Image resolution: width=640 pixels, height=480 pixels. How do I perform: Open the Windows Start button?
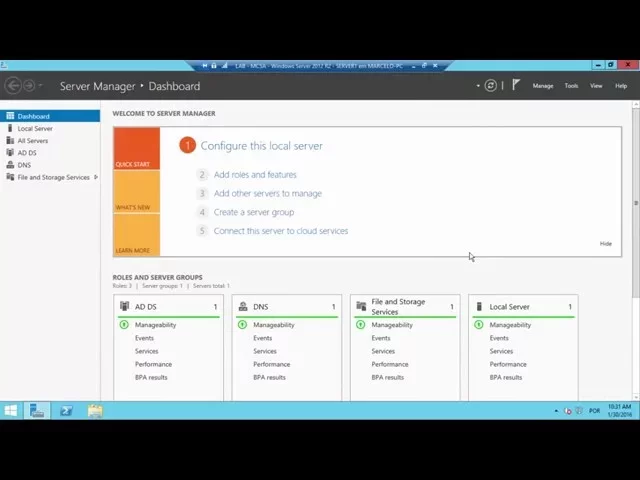tap(11, 411)
